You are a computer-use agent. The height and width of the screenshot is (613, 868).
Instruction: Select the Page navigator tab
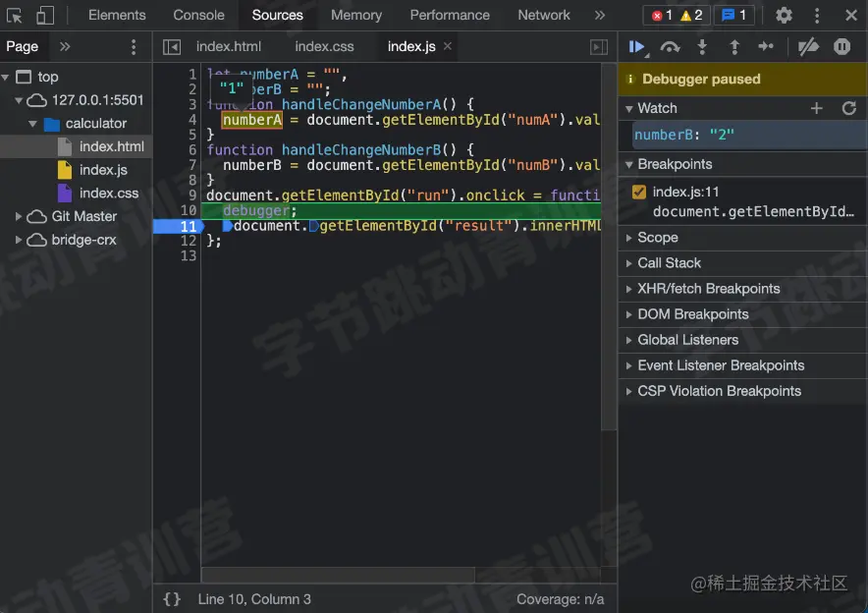[x=23, y=47]
